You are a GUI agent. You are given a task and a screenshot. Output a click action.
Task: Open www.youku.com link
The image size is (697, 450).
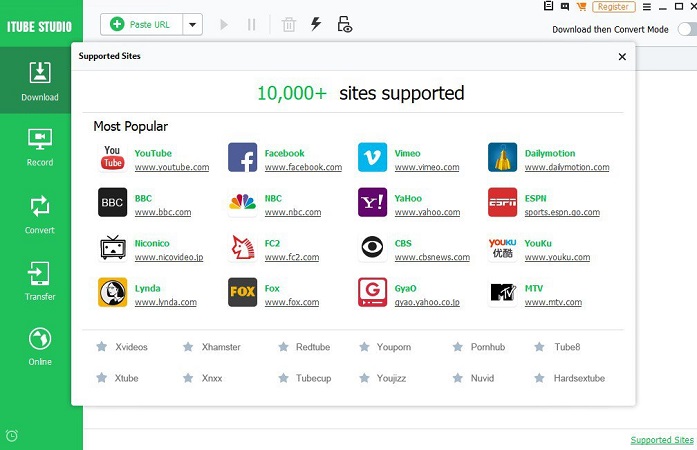click(557, 257)
